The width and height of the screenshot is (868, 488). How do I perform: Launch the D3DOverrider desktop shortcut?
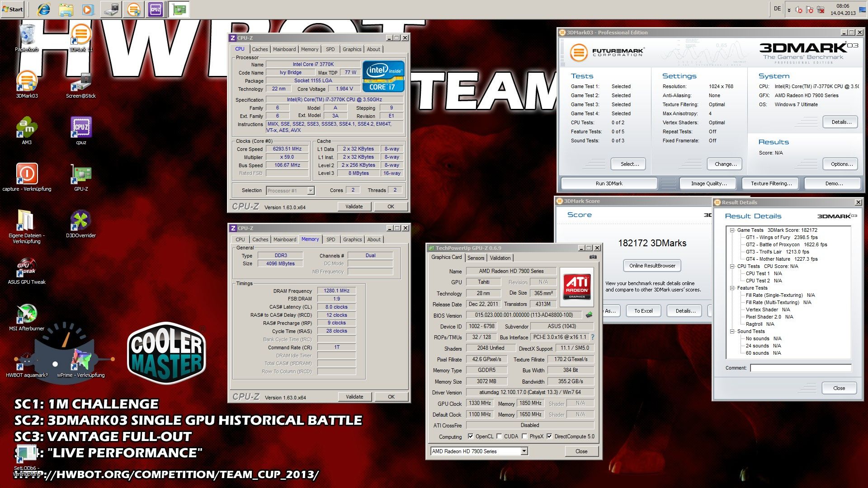(x=81, y=224)
